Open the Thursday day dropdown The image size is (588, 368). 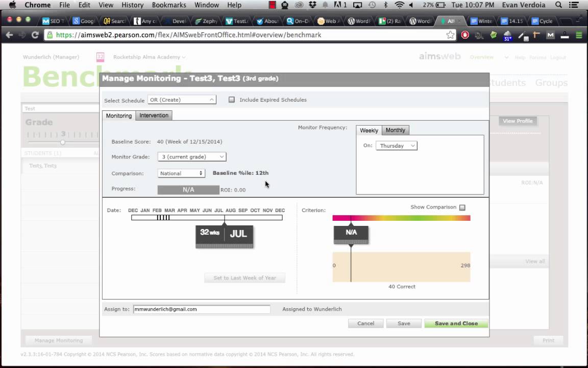tap(397, 146)
